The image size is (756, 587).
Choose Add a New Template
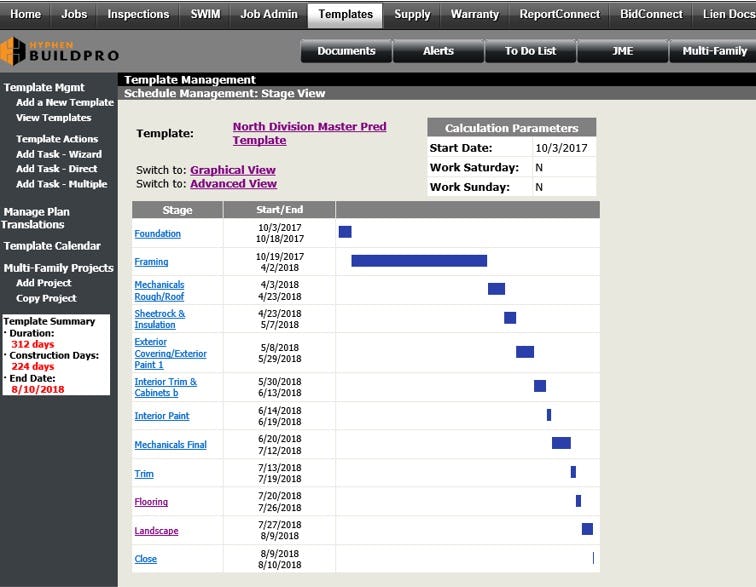tap(65, 102)
